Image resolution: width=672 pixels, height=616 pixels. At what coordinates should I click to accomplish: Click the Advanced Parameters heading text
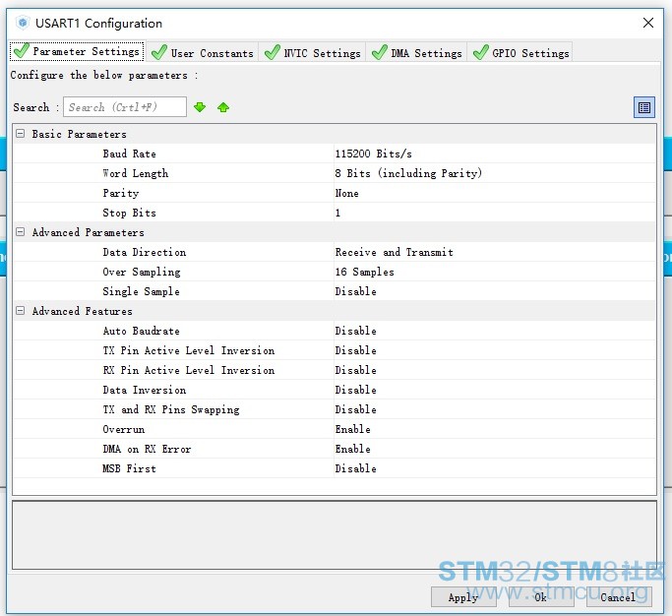coord(88,232)
